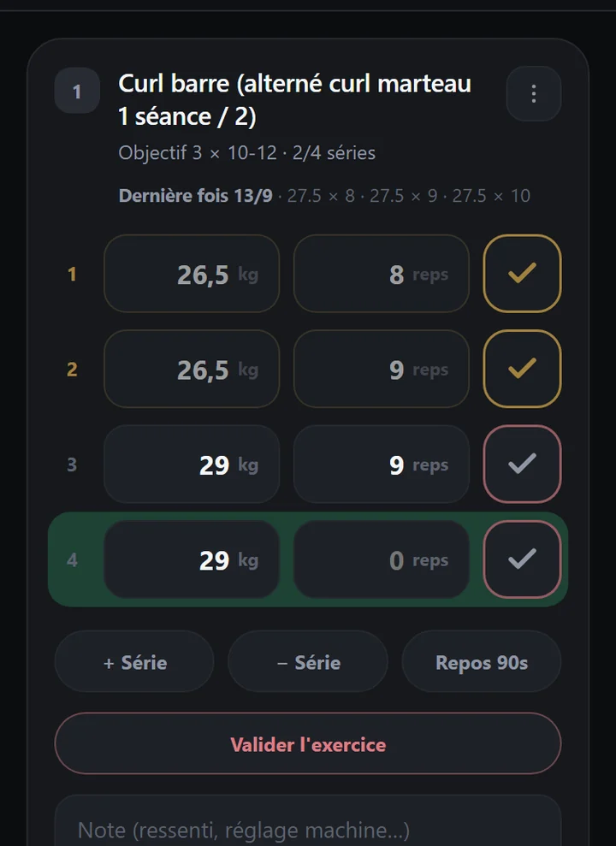Screen dimensions: 616x846
Task: Edit set 2 reps field showing 9
Action: pos(382,369)
